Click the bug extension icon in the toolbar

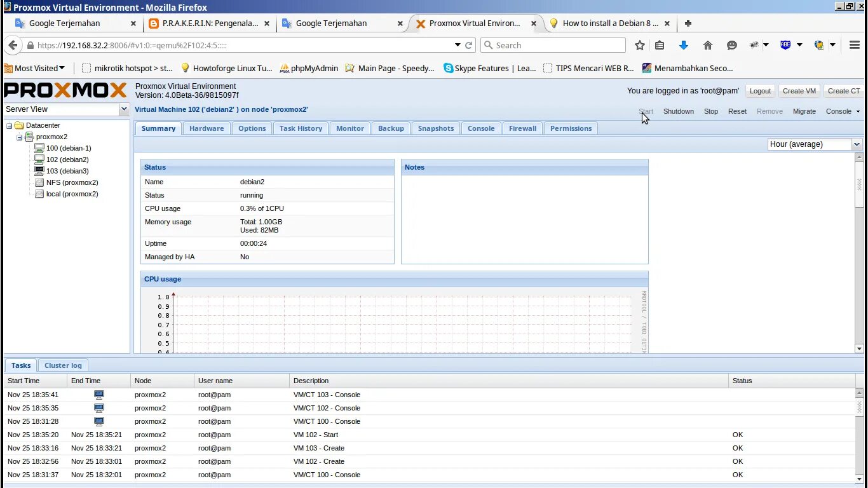tap(755, 45)
